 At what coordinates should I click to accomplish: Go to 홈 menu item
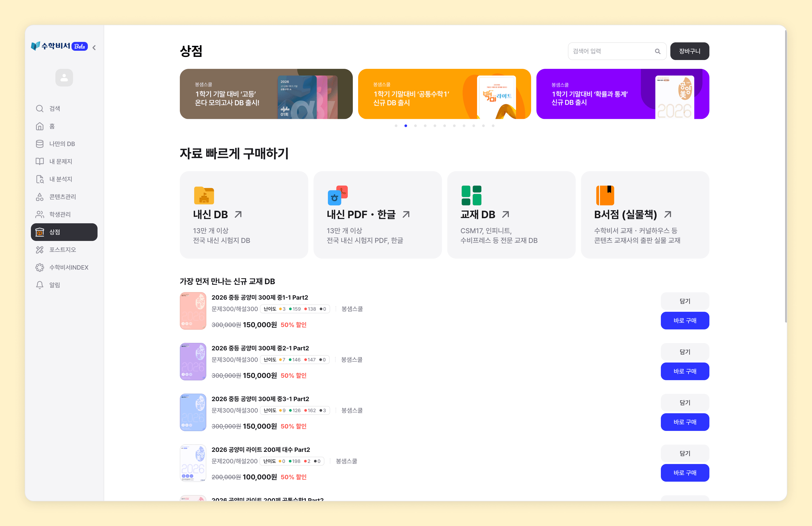(x=64, y=126)
